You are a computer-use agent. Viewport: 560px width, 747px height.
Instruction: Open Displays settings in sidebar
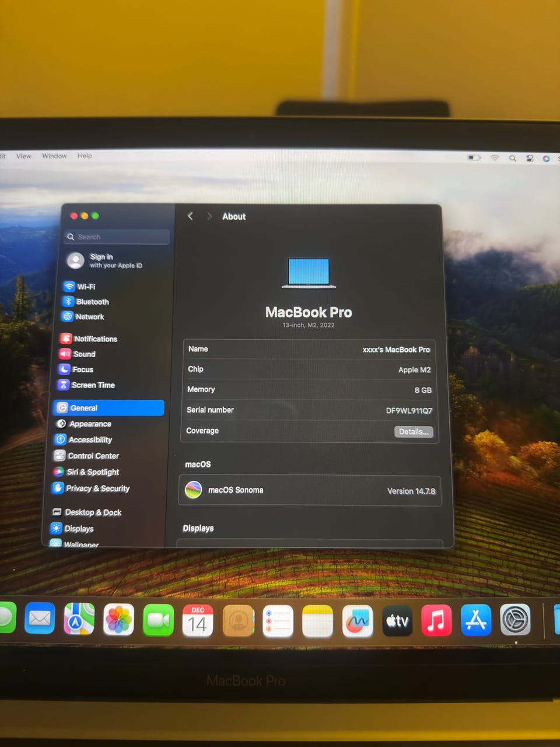click(72, 528)
